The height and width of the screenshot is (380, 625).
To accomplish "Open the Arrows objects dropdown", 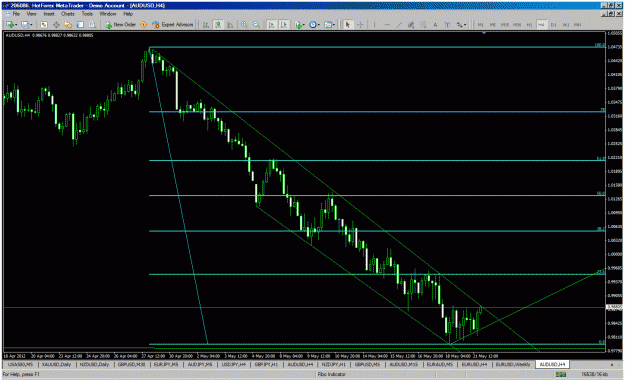I will 461,25.
